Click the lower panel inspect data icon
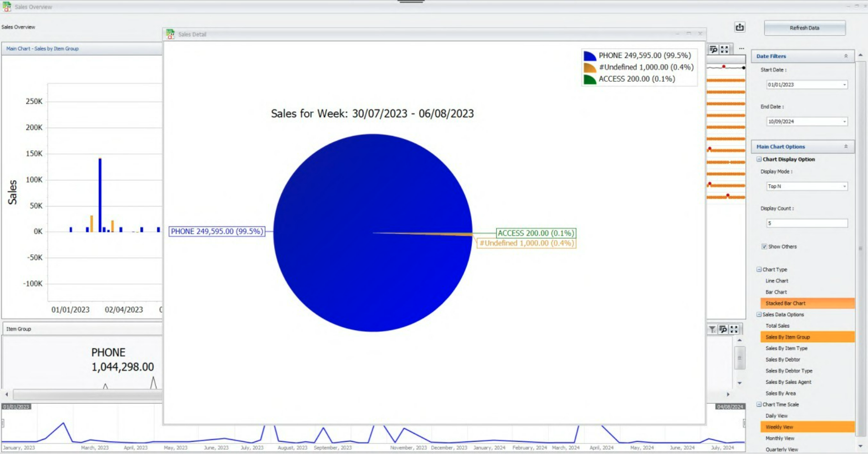The image size is (868, 454). coord(723,329)
